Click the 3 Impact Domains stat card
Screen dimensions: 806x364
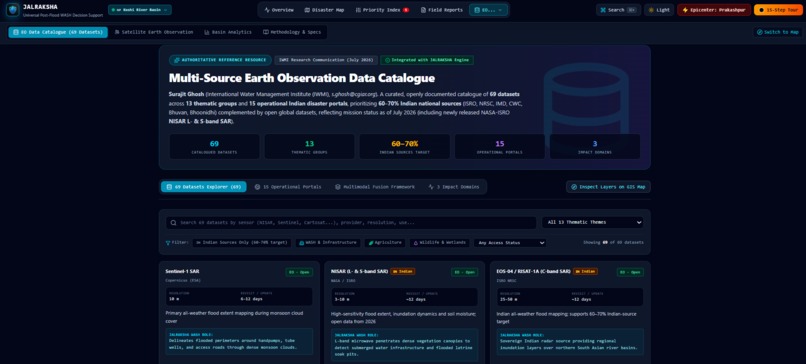coord(595,147)
